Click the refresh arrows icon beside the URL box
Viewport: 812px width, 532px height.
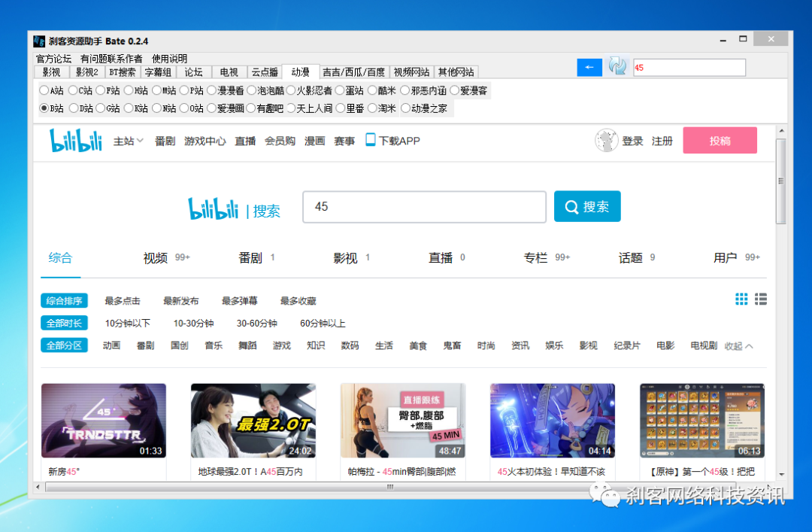pyautogui.click(x=617, y=67)
